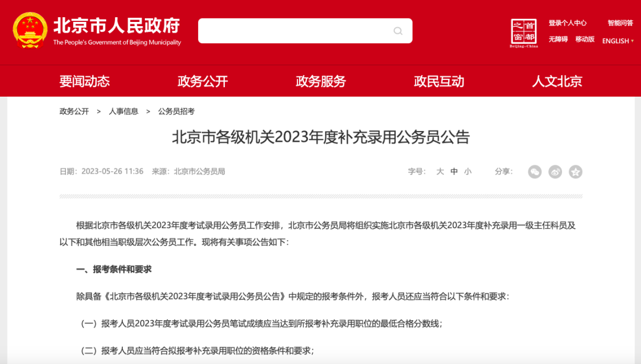641x364 pixels.
Task: Open the 首都之窗 seal logo
Action: tap(523, 33)
